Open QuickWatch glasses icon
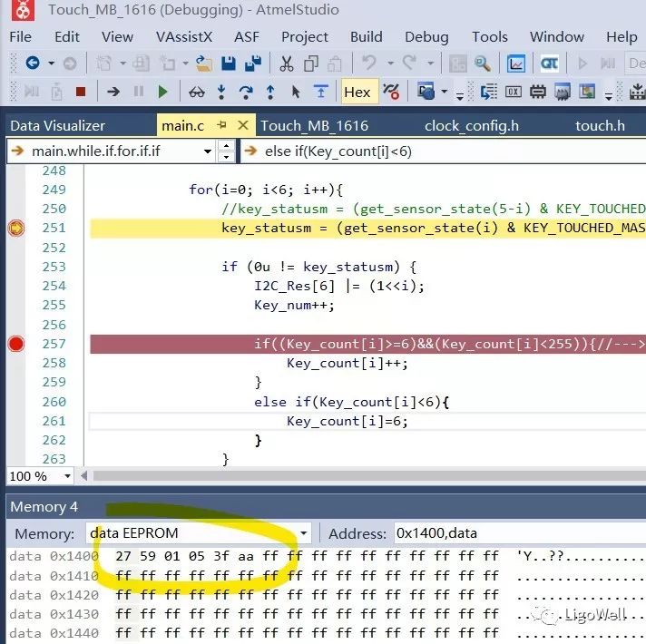This screenshot has height=644, width=646. pos(197,92)
